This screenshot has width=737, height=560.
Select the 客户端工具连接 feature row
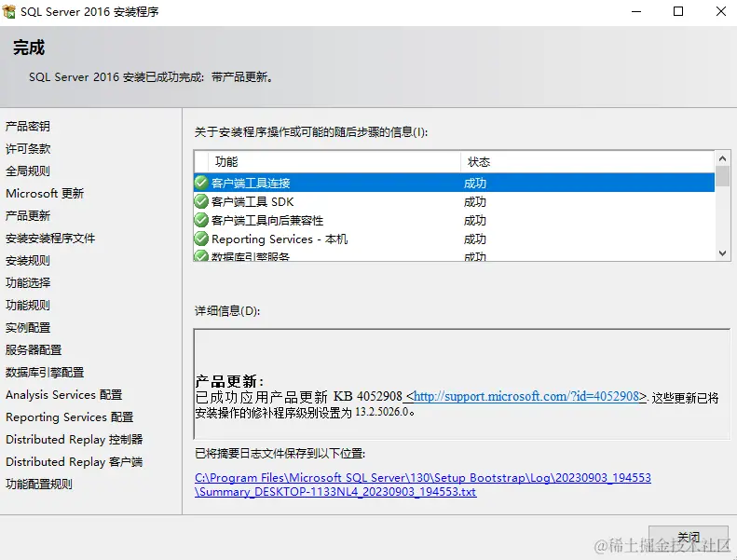454,183
